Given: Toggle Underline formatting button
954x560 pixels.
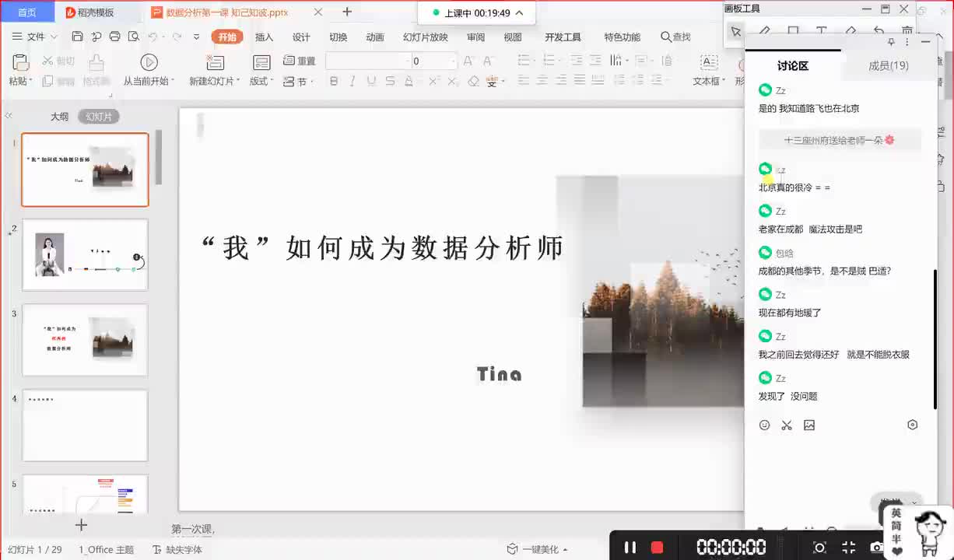Looking at the screenshot, I should click(x=371, y=81).
